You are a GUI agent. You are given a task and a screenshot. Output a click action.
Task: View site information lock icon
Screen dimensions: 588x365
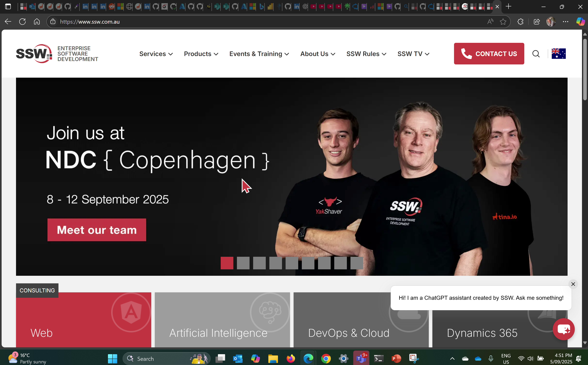53,22
